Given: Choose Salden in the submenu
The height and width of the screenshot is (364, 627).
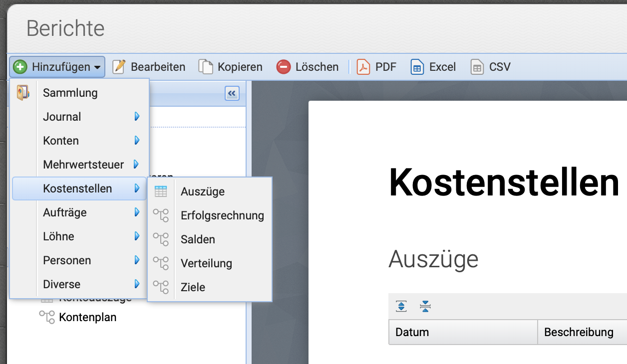Looking at the screenshot, I should click(210, 239).
